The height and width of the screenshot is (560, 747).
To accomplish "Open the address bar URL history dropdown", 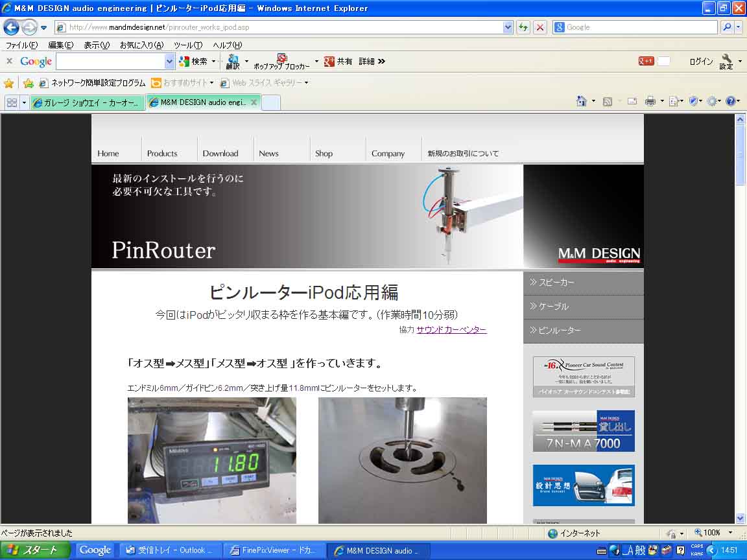I will pos(508,27).
